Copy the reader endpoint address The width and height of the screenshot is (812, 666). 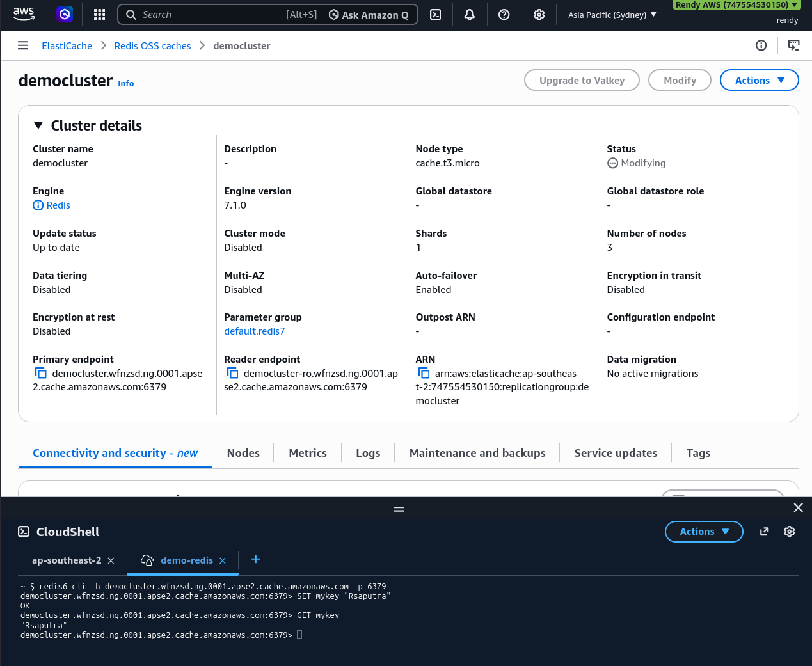click(232, 373)
